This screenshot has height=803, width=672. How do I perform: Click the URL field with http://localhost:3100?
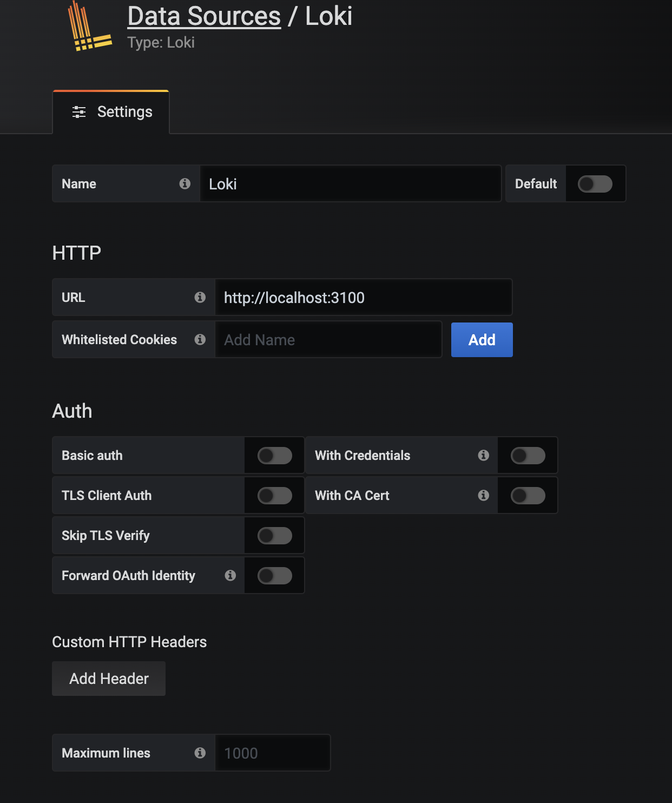coord(364,297)
